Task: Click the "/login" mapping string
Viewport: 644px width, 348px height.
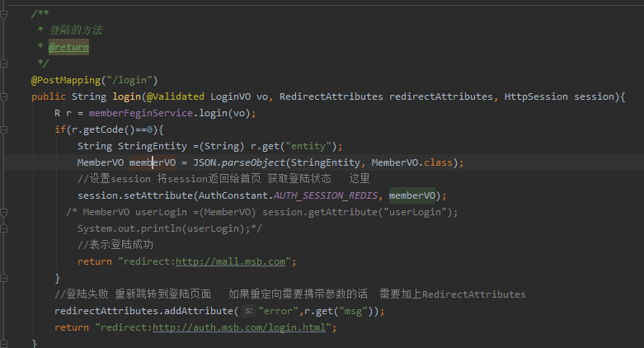Action: pos(129,80)
